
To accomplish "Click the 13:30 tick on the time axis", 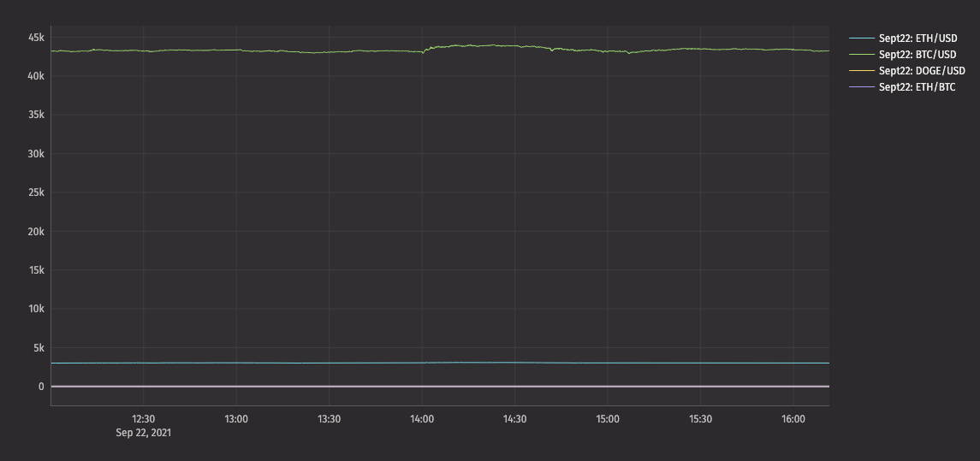I will click(330, 419).
